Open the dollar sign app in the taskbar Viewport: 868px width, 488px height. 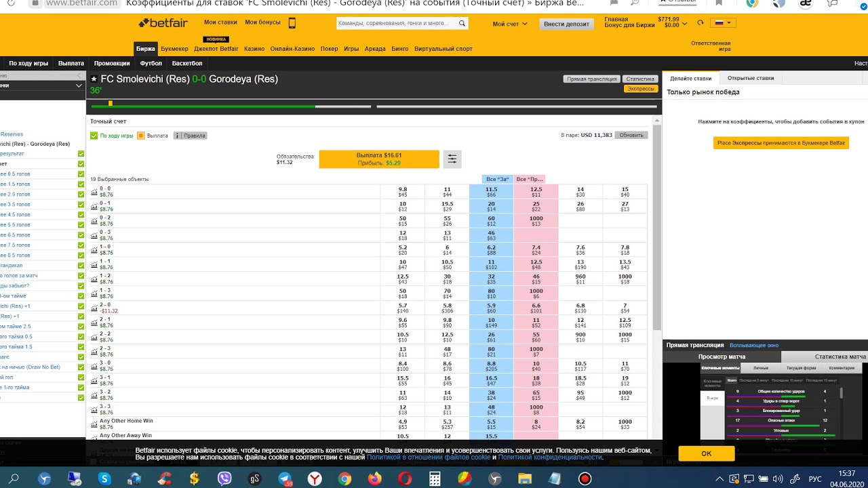coord(195,479)
